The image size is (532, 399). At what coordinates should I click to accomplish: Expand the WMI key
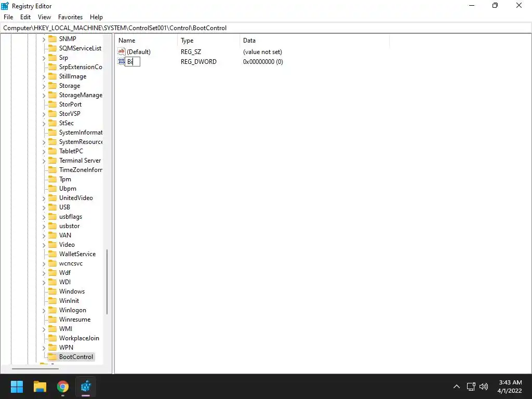tap(44, 329)
